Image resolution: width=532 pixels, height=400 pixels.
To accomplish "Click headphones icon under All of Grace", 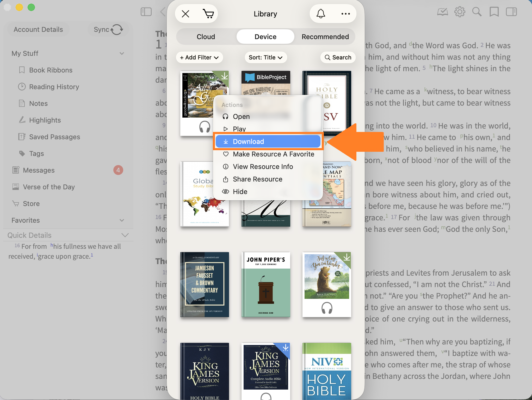I will (x=205, y=127).
